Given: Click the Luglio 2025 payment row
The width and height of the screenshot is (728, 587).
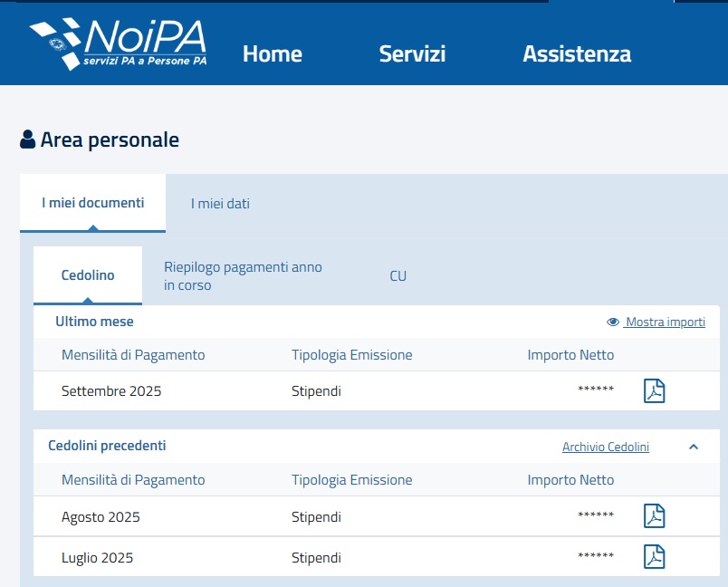Looking at the screenshot, I should click(x=97, y=557).
